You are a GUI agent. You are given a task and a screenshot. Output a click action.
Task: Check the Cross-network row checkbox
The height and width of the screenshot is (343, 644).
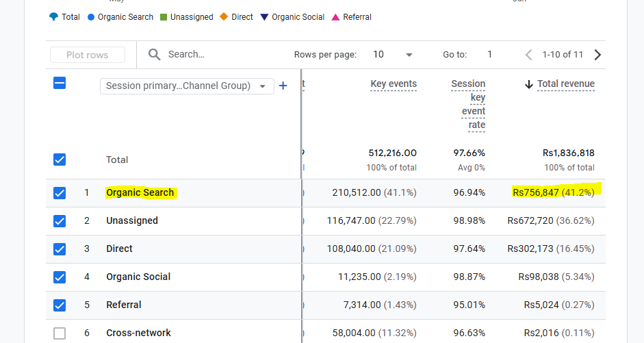pyautogui.click(x=60, y=333)
